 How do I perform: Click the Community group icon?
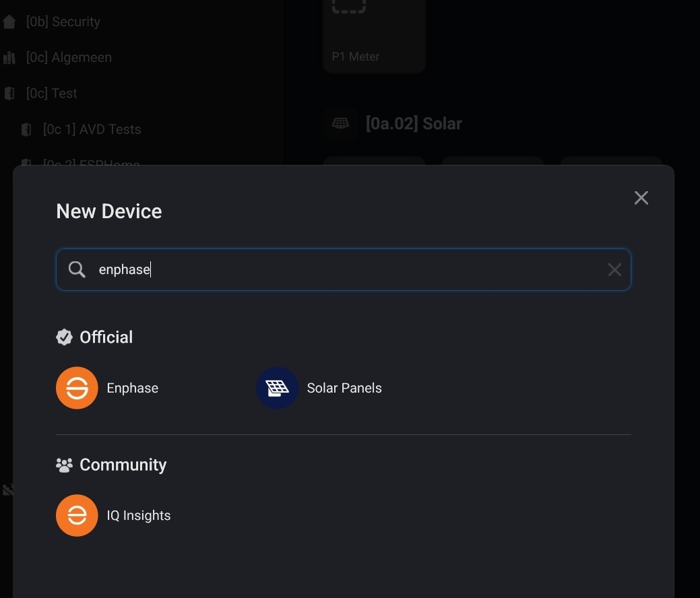(64, 465)
